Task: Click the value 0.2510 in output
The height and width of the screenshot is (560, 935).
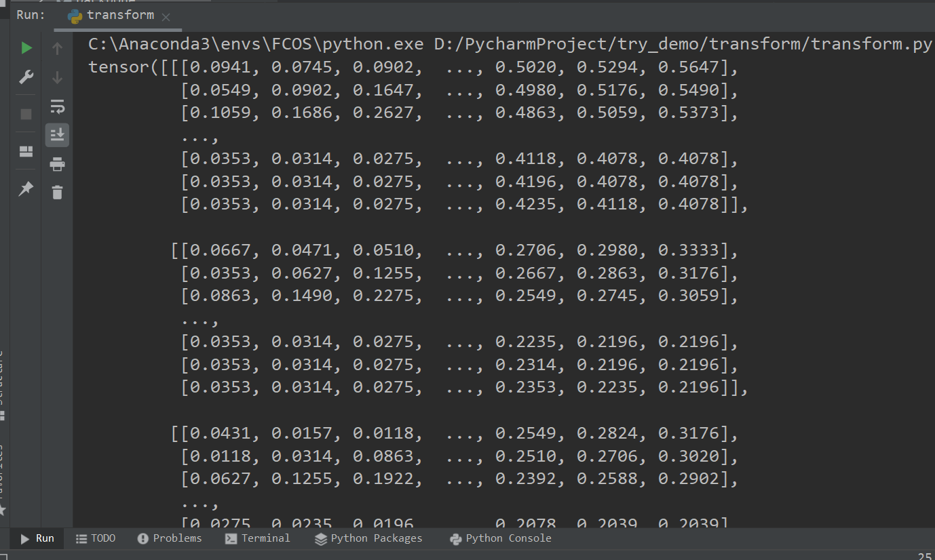Action: click(x=526, y=456)
